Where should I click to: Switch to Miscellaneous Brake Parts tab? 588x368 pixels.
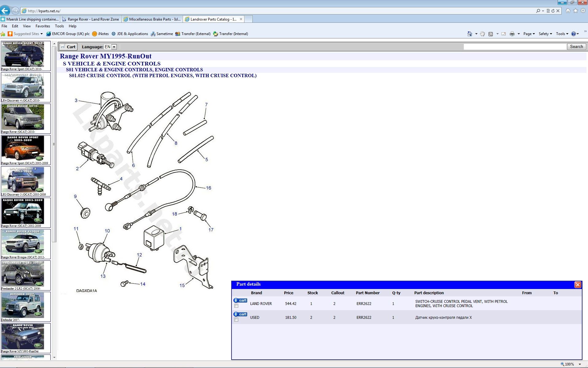pos(152,19)
